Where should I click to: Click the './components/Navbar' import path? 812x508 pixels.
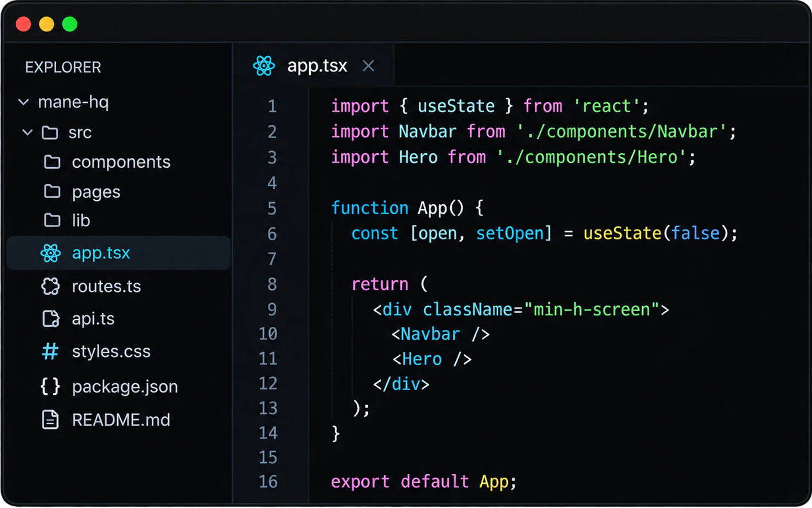tap(622, 132)
